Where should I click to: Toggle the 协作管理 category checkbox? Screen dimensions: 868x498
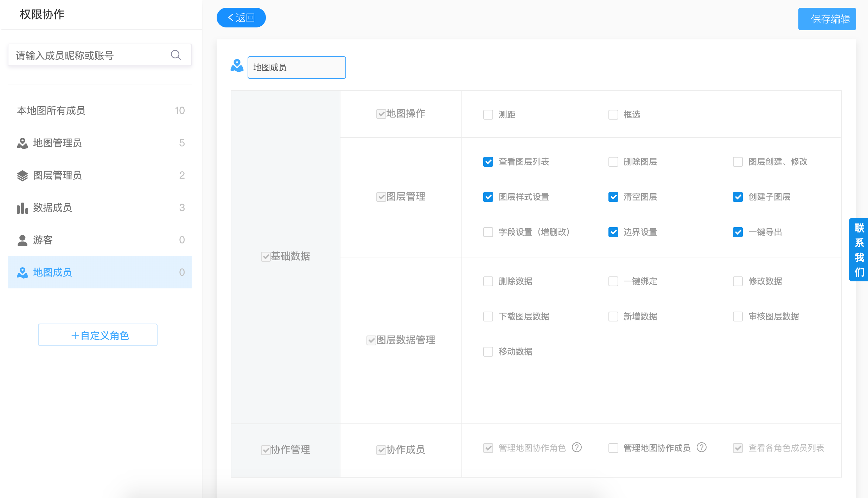(266, 450)
